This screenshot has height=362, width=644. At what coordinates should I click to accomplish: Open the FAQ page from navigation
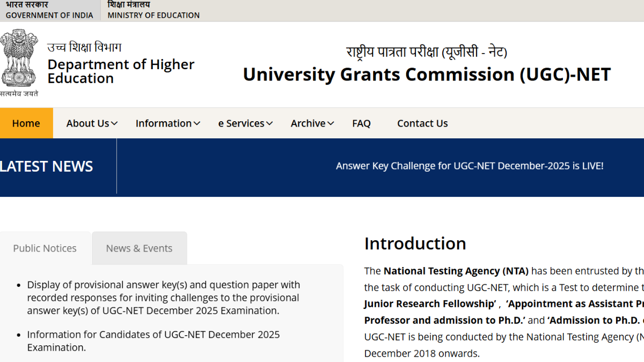coord(361,123)
